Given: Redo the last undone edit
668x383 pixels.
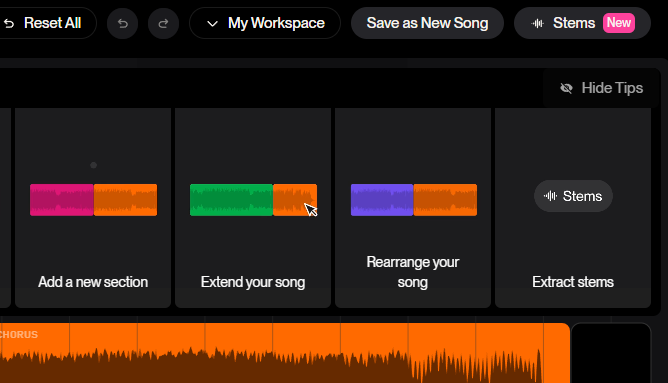Looking at the screenshot, I should [x=163, y=23].
